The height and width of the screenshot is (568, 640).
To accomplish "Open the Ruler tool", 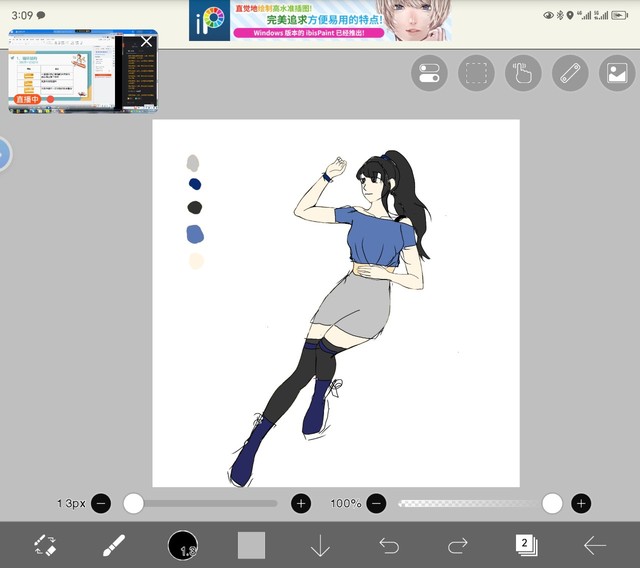I will (570, 73).
